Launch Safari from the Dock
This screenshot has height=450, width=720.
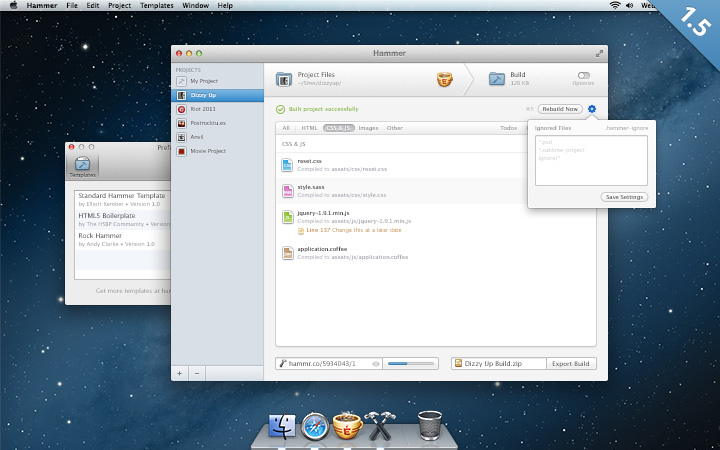pyautogui.click(x=315, y=426)
